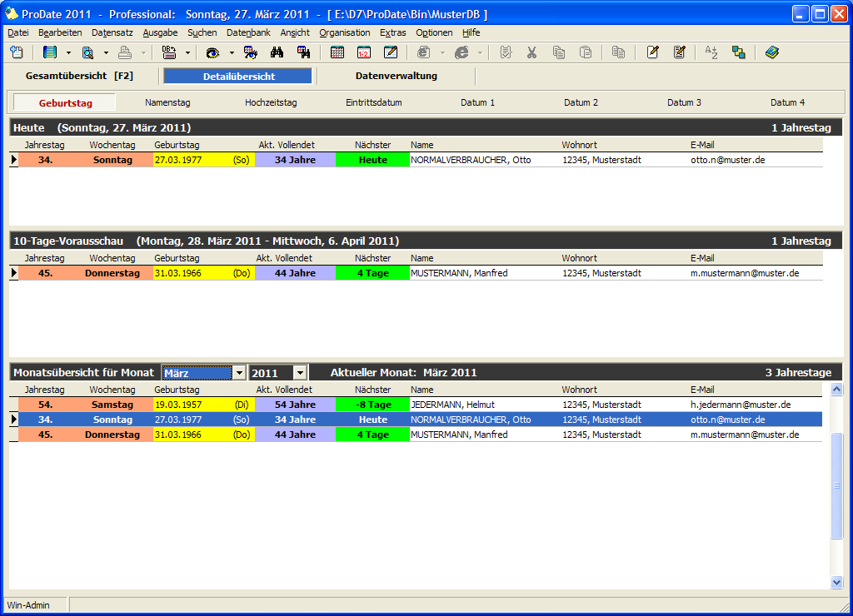Open the calendar grid icon
853x616 pixels.
click(337, 52)
